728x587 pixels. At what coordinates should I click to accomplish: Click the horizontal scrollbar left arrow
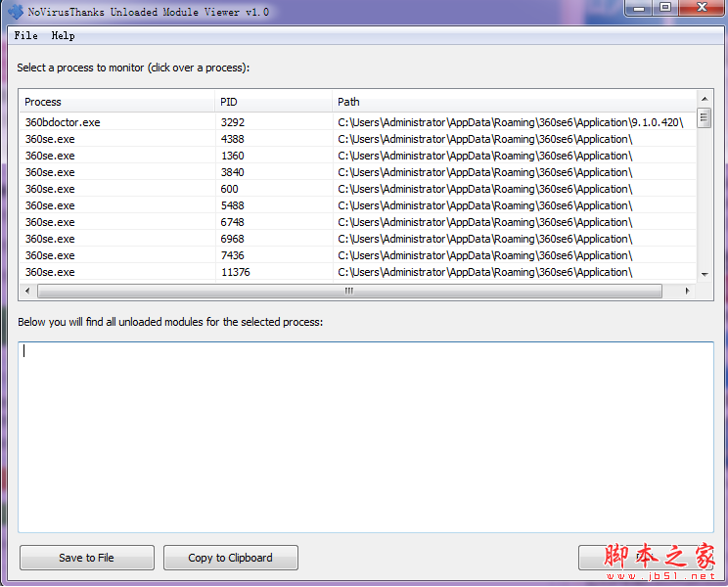[x=27, y=291]
